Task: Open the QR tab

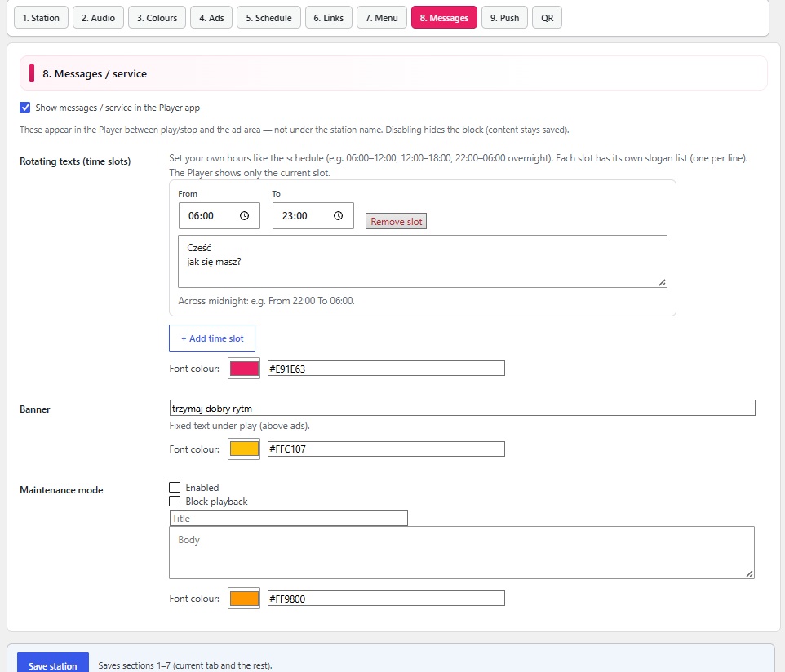Action: [x=548, y=18]
